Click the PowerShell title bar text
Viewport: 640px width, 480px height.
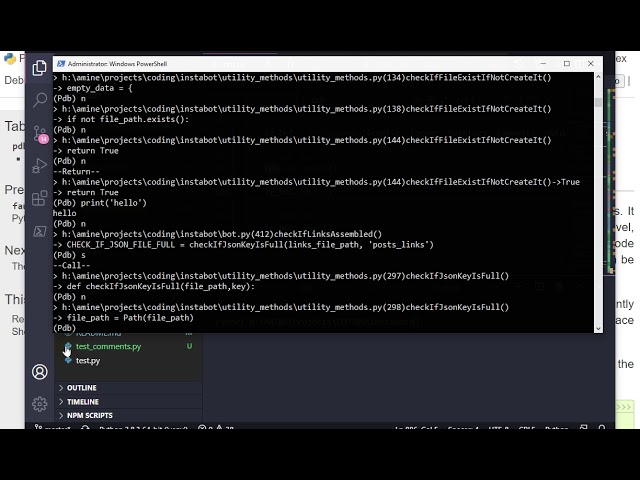[x=117, y=64]
